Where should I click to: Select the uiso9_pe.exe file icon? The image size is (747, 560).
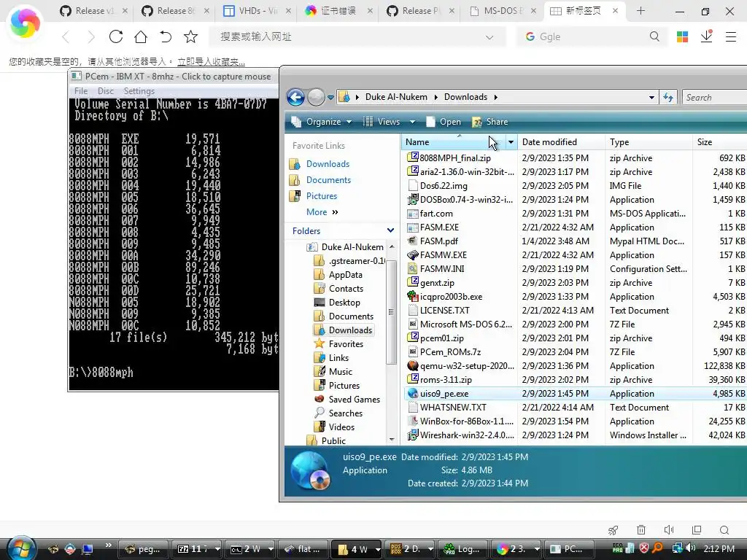pyautogui.click(x=413, y=393)
